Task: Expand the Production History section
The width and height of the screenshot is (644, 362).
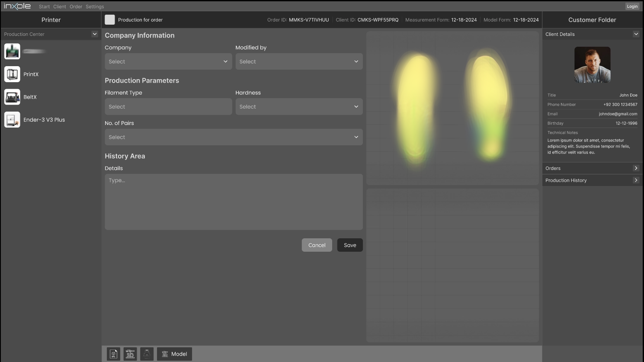Action: [x=636, y=180]
